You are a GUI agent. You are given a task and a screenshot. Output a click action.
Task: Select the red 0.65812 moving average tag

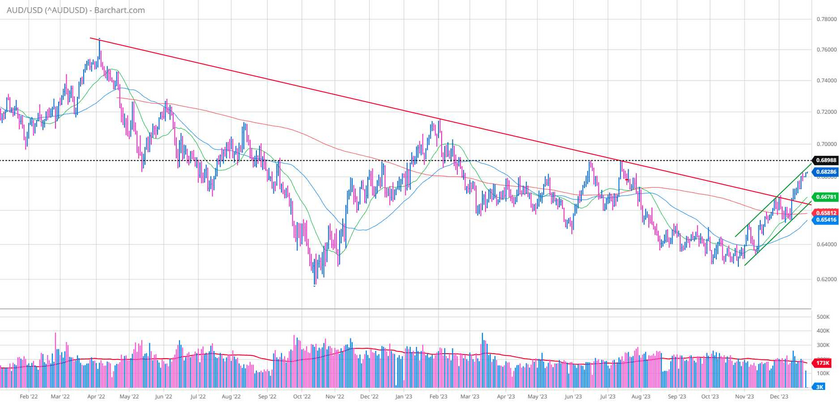[824, 213]
